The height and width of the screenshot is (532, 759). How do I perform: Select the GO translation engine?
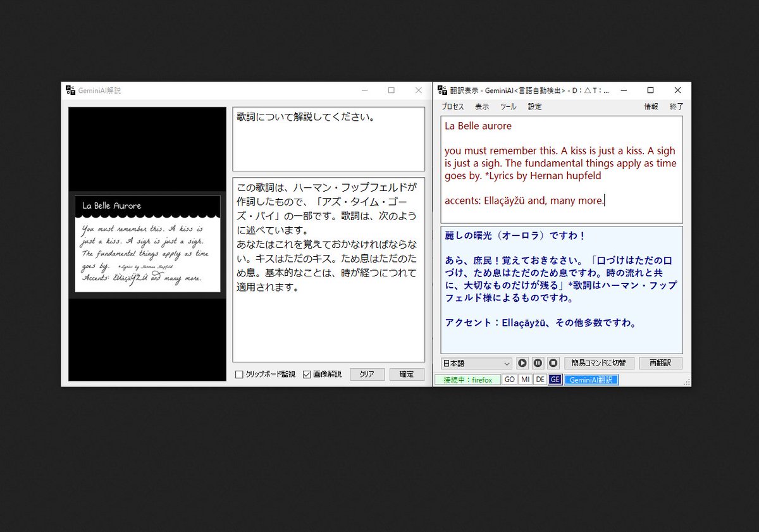pyautogui.click(x=510, y=379)
